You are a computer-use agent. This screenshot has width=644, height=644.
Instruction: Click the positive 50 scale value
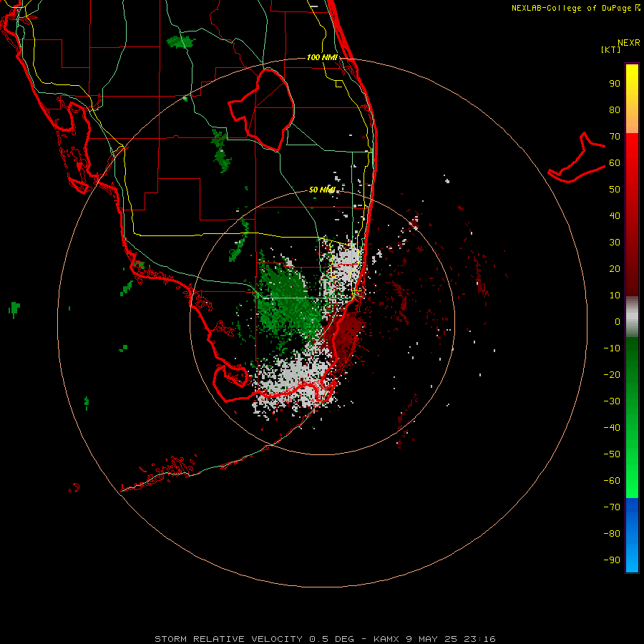coord(615,190)
